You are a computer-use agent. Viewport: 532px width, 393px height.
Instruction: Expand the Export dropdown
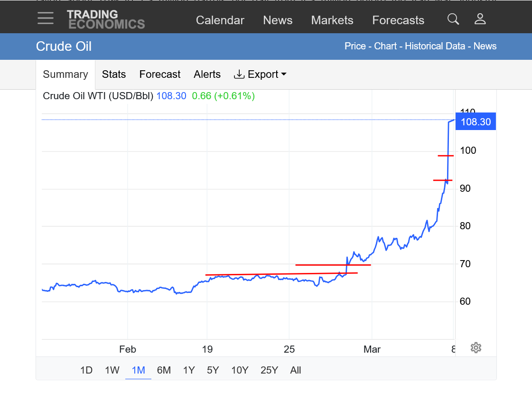[x=261, y=75]
